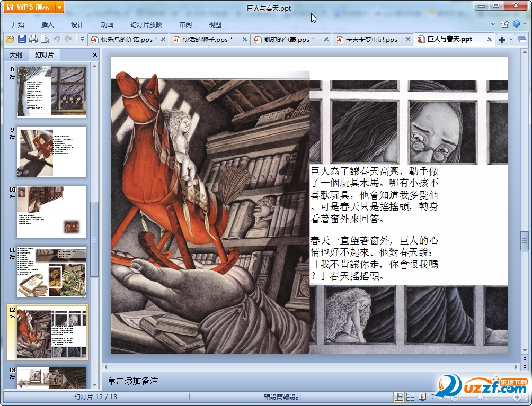Close the 凯琪的包裹.pps tab
The image size is (532, 406).
326,39
